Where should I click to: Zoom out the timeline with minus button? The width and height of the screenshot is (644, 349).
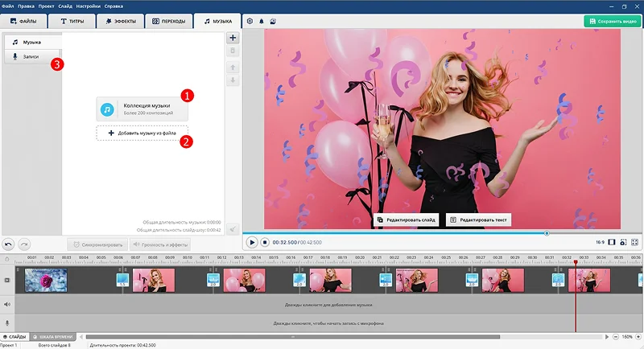pos(616,337)
